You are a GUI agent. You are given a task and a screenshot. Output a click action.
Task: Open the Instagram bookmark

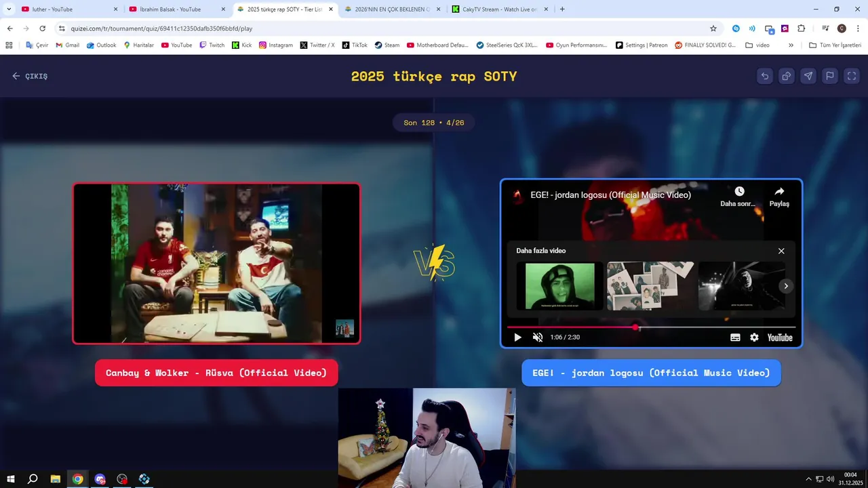[x=276, y=45]
